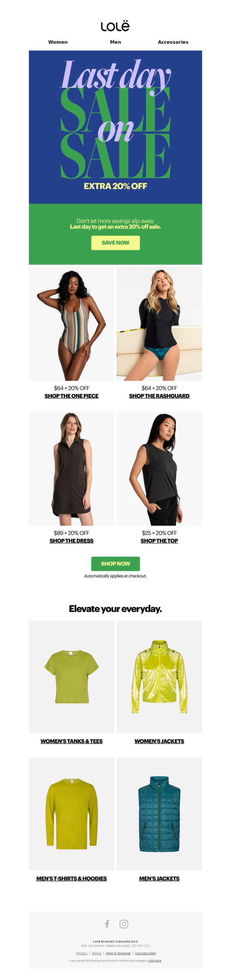Follow SHOP THE RASHGUARD link
Viewport: 231px width, 980px height.
point(159,396)
